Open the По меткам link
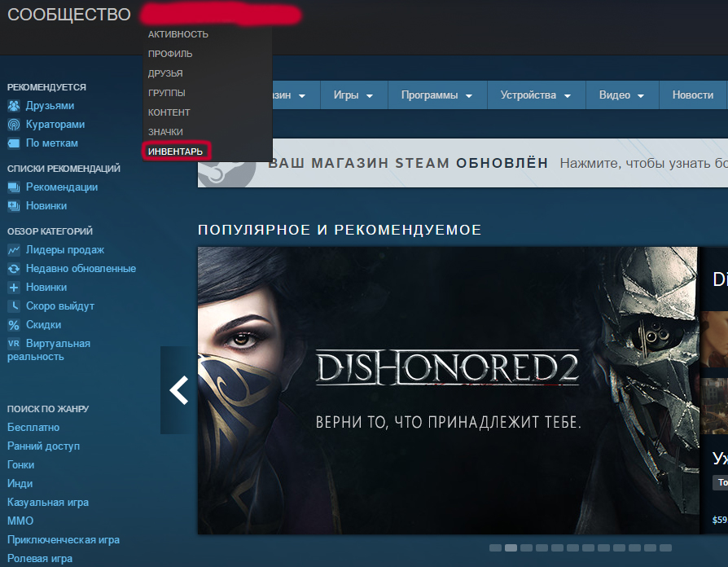728x567 pixels. pyautogui.click(x=52, y=143)
